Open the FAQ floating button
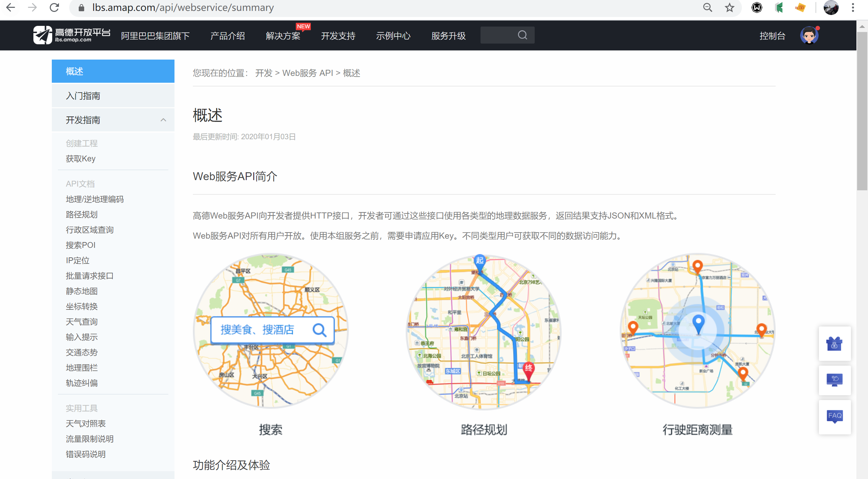The width and height of the screenshot is (868, 479). pos(835,417)
